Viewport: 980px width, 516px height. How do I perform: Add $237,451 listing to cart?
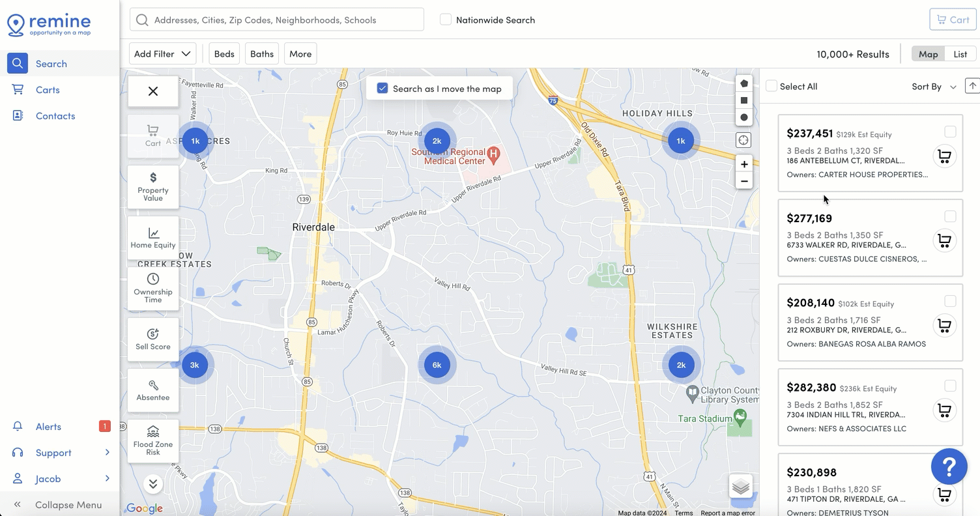(944, 156)
